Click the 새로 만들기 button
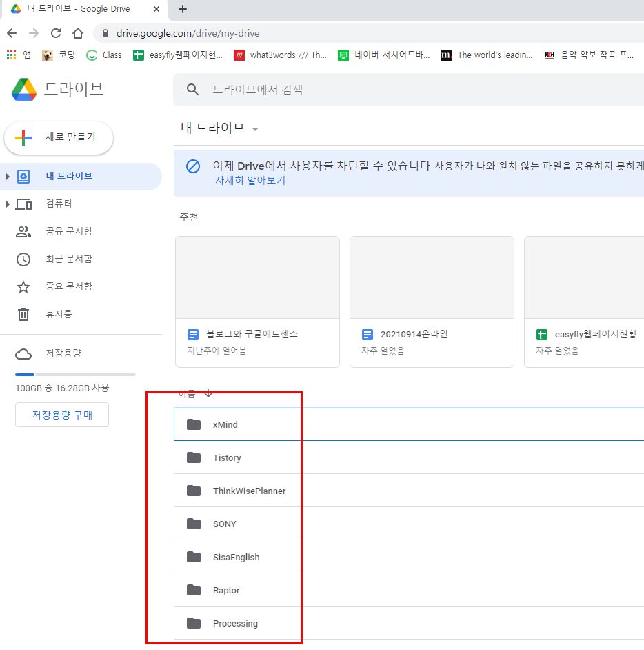This screenshot has width=644, height=650. tap(59, 137)
